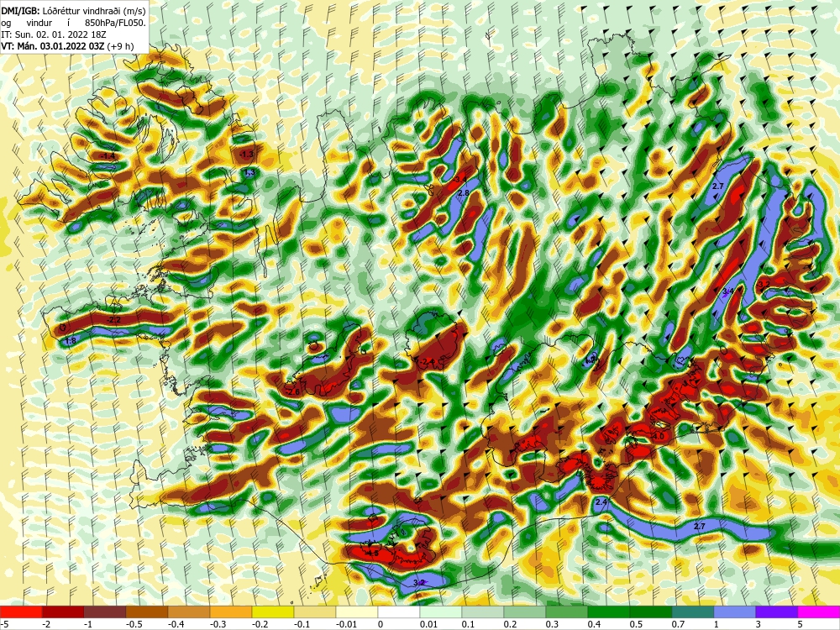Click the -2.6 value label on the map
This screenshot has height=630, width=840.
tap(293, 391)
